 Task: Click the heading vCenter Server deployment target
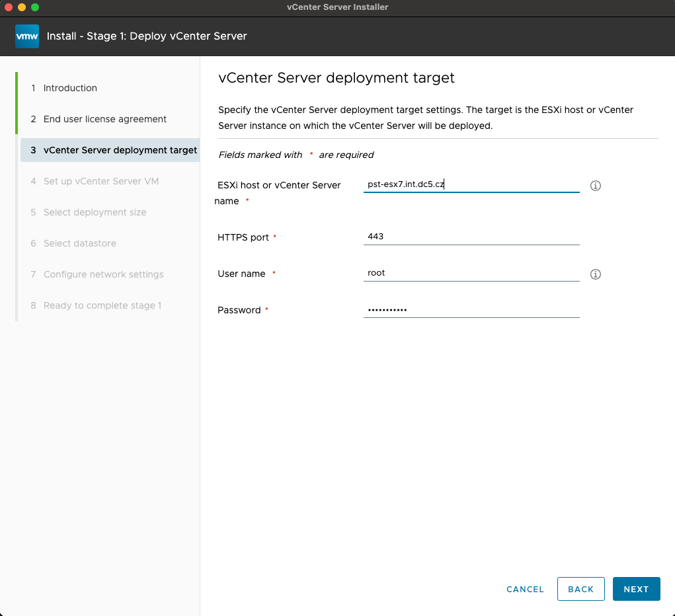pyautogui.click(x=337, y=78)
